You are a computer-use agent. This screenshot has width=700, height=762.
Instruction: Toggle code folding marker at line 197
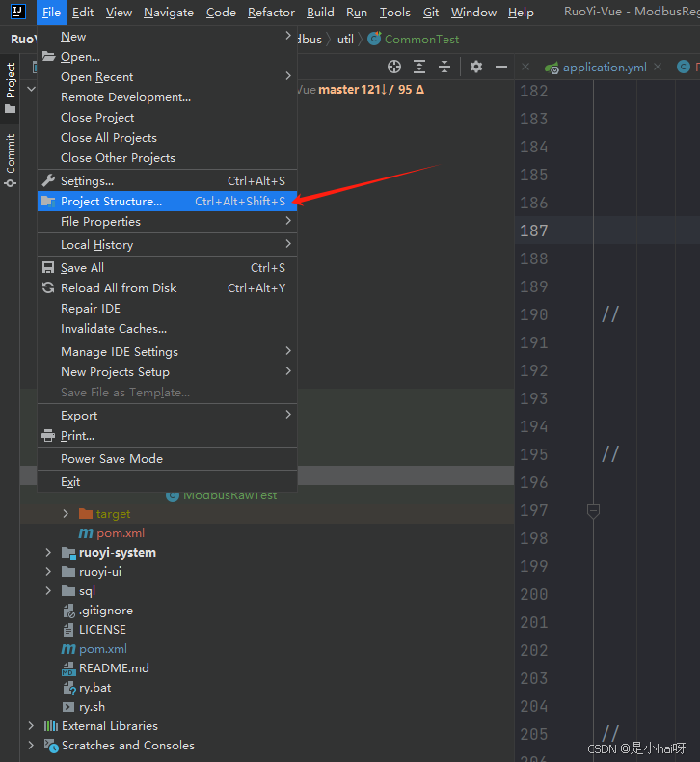point(593,511)
